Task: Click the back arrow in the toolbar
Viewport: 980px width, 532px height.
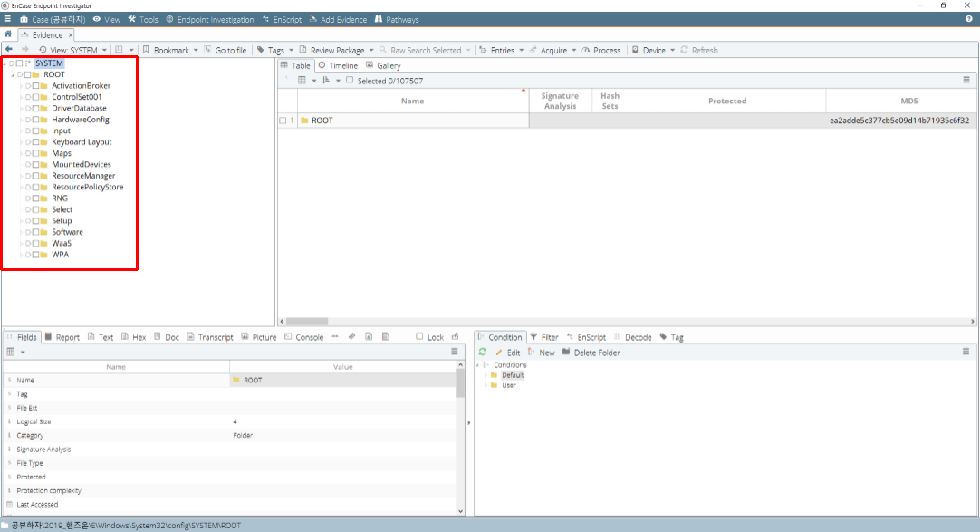Action: tap(9, 49)
